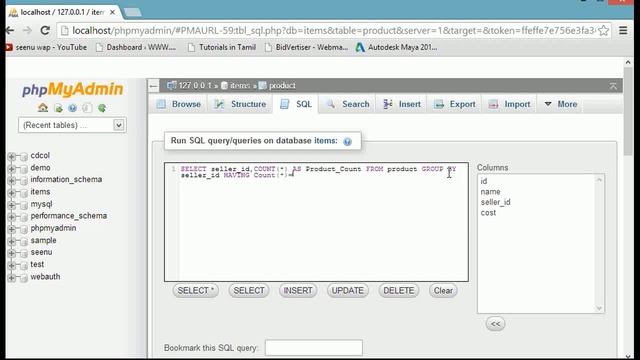The image size is (640, 360).
Task: Expand the items database node
Action: (11, 192)
